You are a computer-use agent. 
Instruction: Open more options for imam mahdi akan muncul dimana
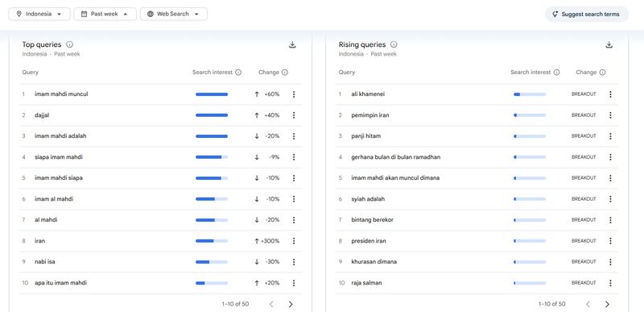pyautogui.click(x=610, y=178)
